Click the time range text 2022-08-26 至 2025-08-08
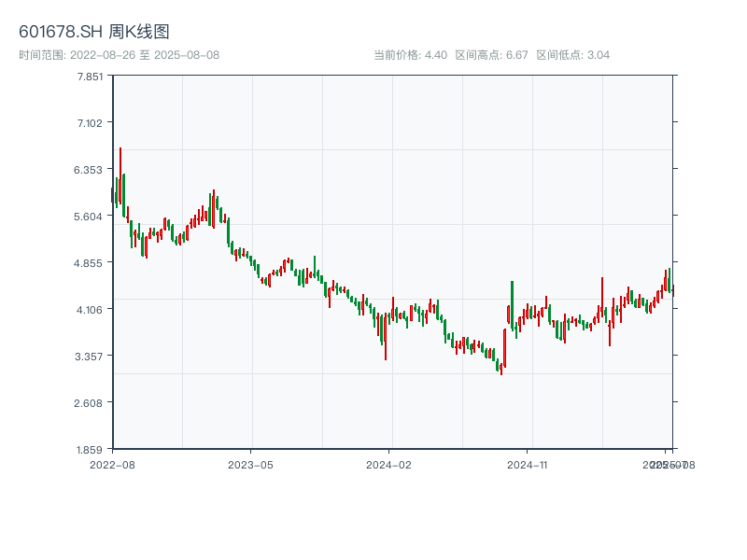 point(119,55)
